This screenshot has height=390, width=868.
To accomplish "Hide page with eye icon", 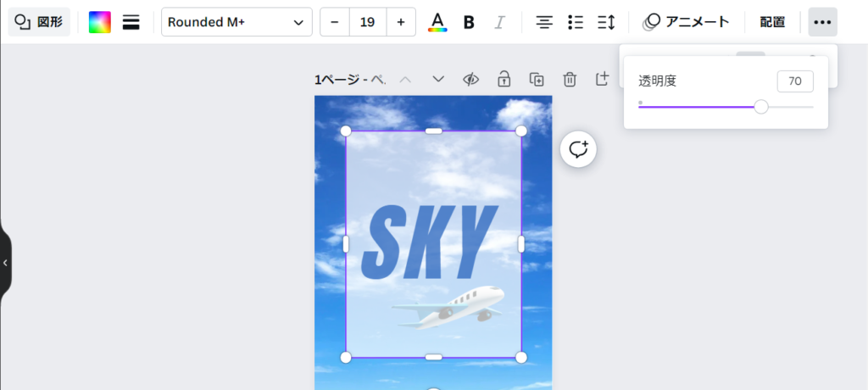I will (470, 79).
